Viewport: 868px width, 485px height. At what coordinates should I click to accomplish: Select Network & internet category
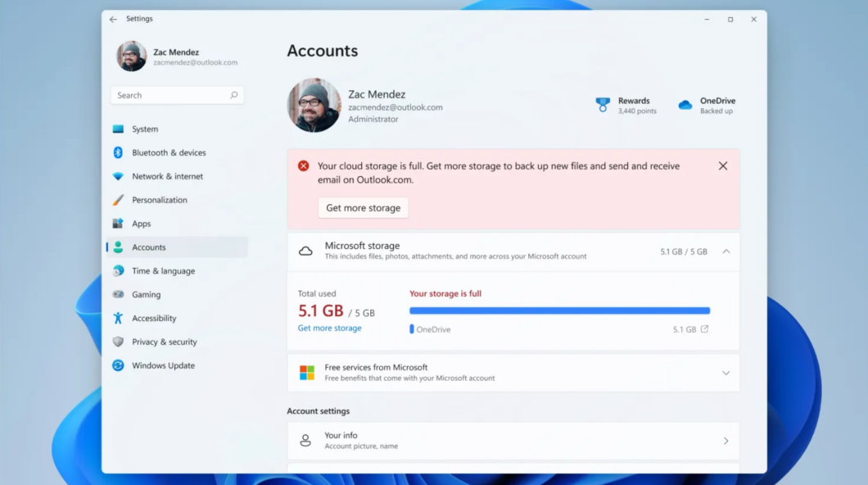tap(177, 176)
